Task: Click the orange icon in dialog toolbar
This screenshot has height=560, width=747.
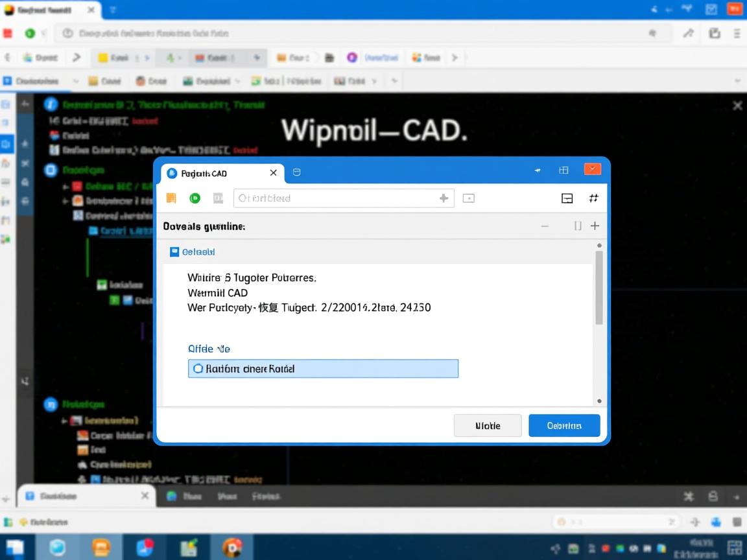Action: pyautogui.click(x=171, y=198)
